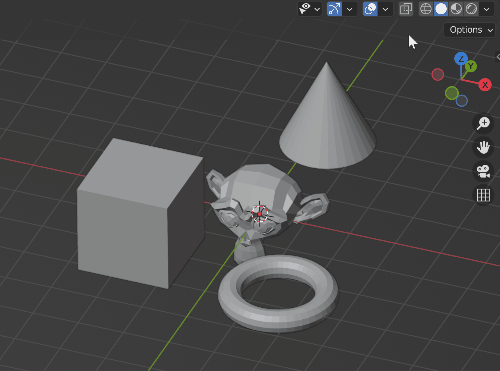Viewport: 500px width, 371px height.
Task: Open the viewport object visibility icon
Action: tap(305, 9)
